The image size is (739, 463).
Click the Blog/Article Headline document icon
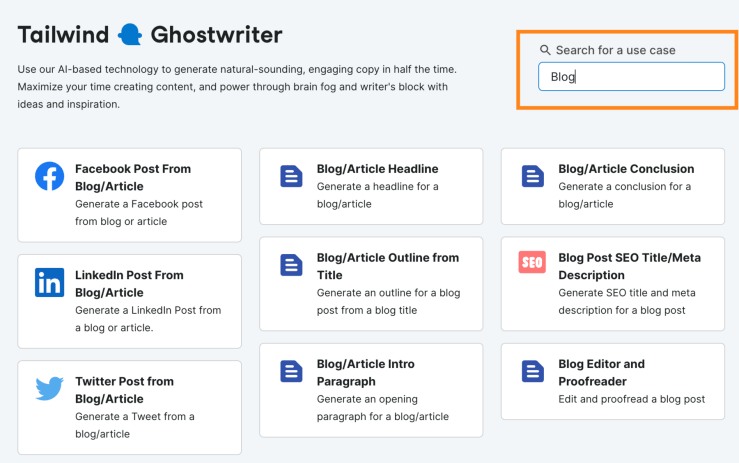(291, 177)
